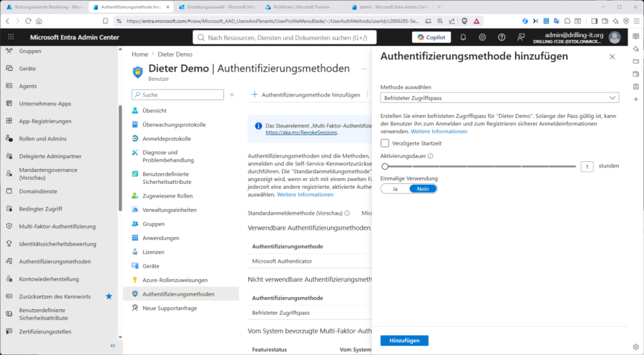Open portal settings gear icon
644x355 pixels.
tap(482, 37)
